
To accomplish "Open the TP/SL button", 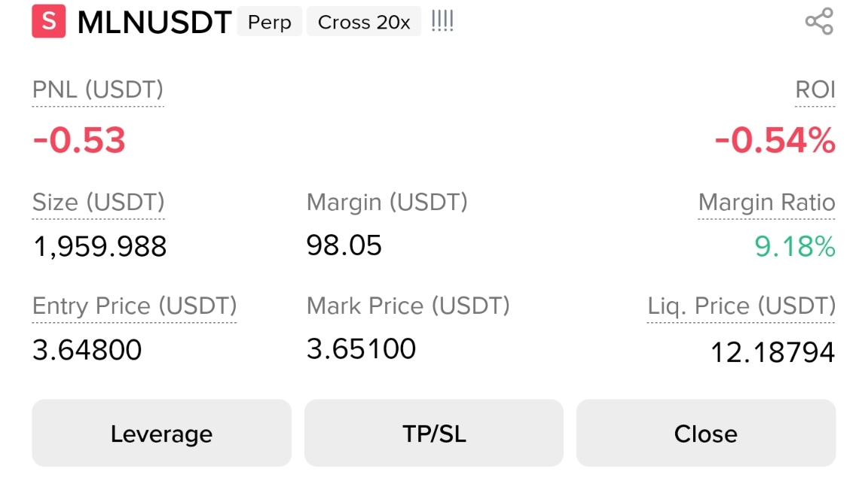I will (x=434, y=434).
